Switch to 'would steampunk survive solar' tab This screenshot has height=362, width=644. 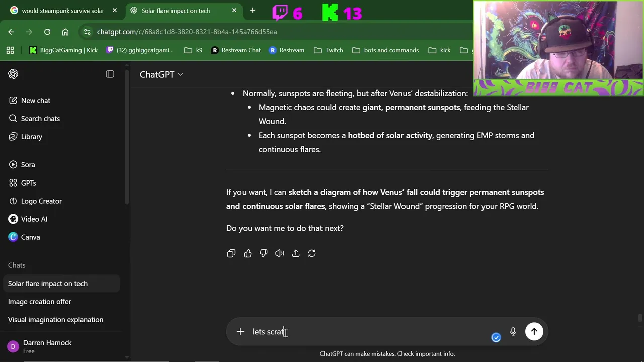tap(63, 11)
